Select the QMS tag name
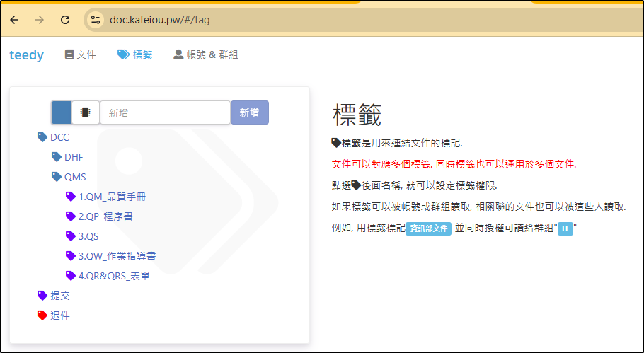This screenshot has height=353, width=644. coord(75,177)
